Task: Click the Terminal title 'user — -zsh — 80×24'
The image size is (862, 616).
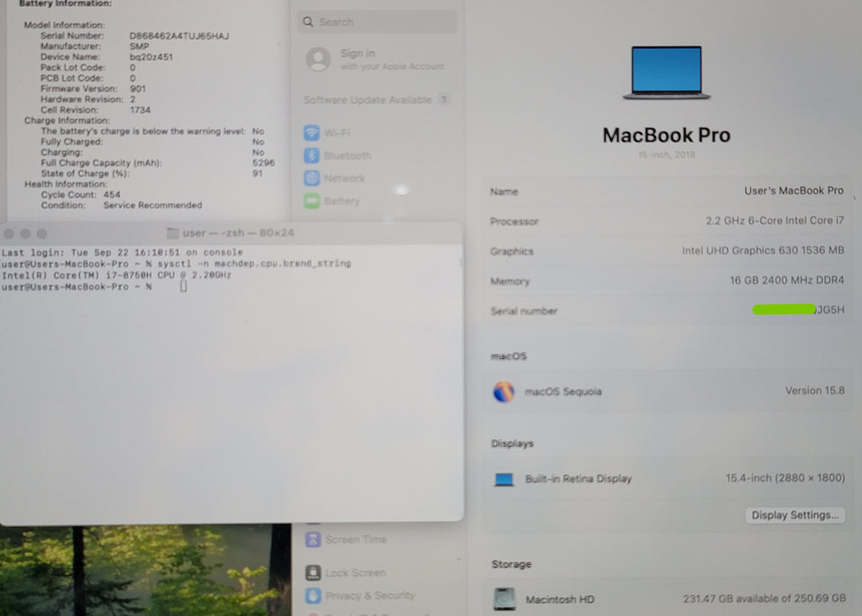Action: pos(238,233)
